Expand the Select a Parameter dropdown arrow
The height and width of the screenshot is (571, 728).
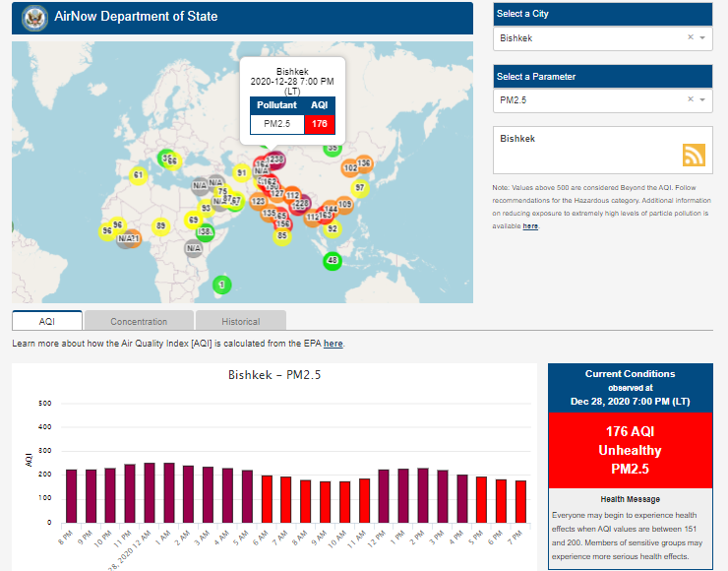coord(702,99)
